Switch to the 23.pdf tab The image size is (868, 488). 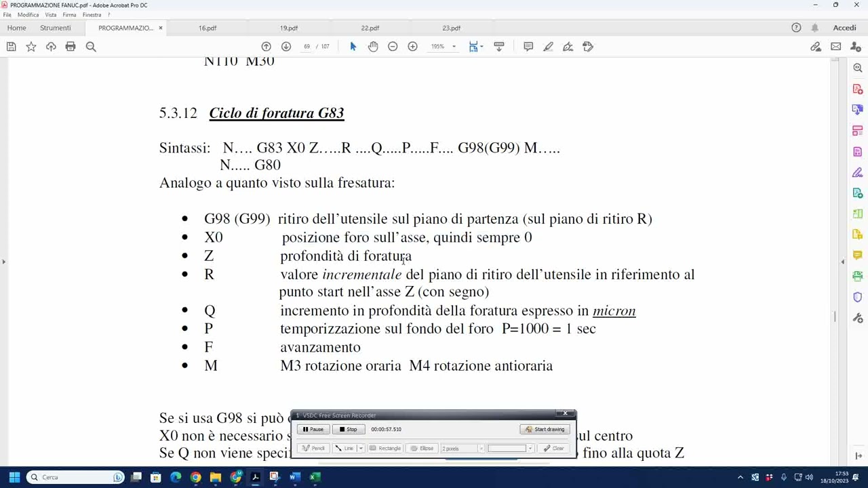click(452, 28)
